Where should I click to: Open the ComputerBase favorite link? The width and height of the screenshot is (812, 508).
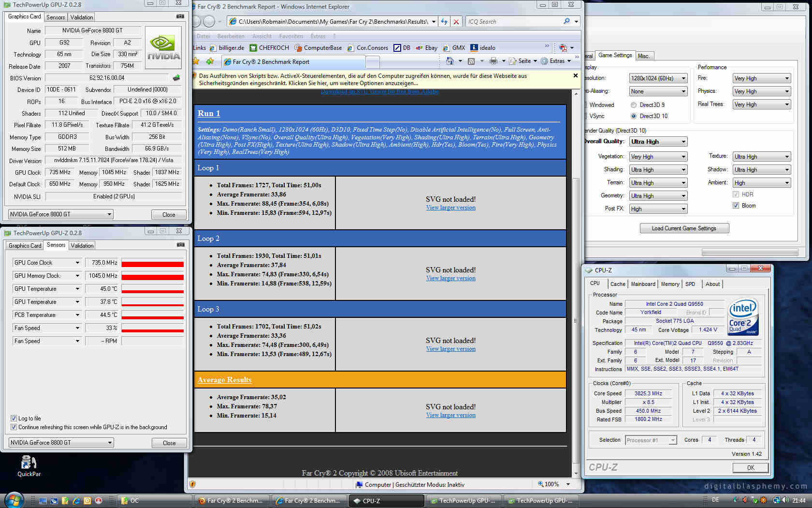(318, 47)
